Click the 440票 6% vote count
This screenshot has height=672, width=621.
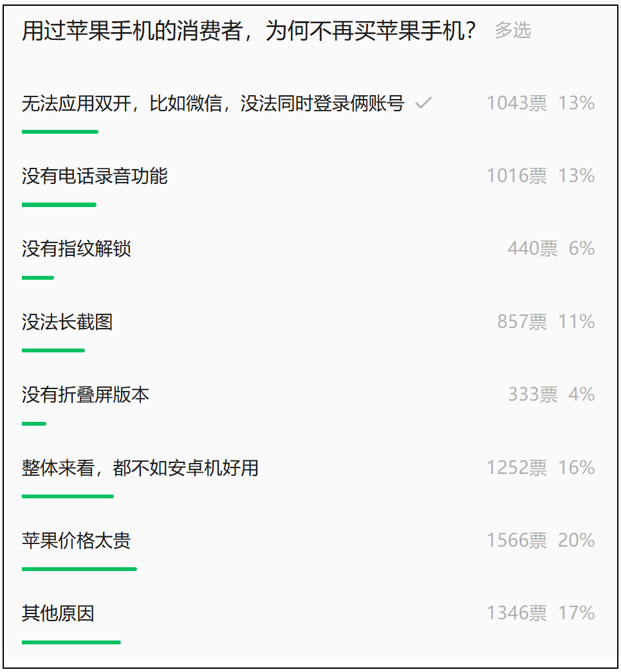tap(551, 249)
